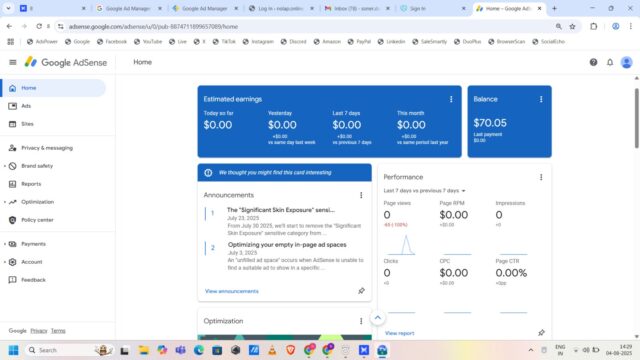
Task: Open Policy center in sidebar
Action: [53, 220]
